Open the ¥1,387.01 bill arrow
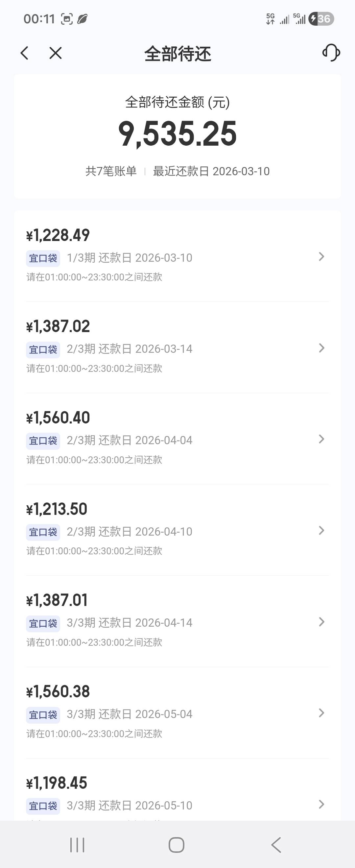This screenshot has width=355, height=868. [321, 622]
